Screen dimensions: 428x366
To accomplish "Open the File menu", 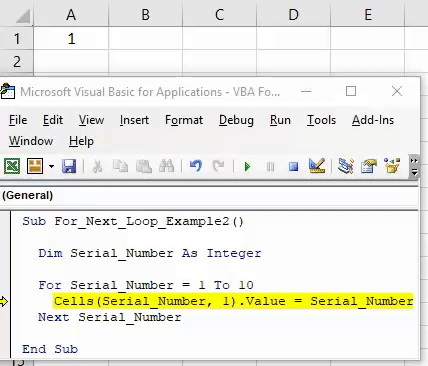I will tap(18, 120).
